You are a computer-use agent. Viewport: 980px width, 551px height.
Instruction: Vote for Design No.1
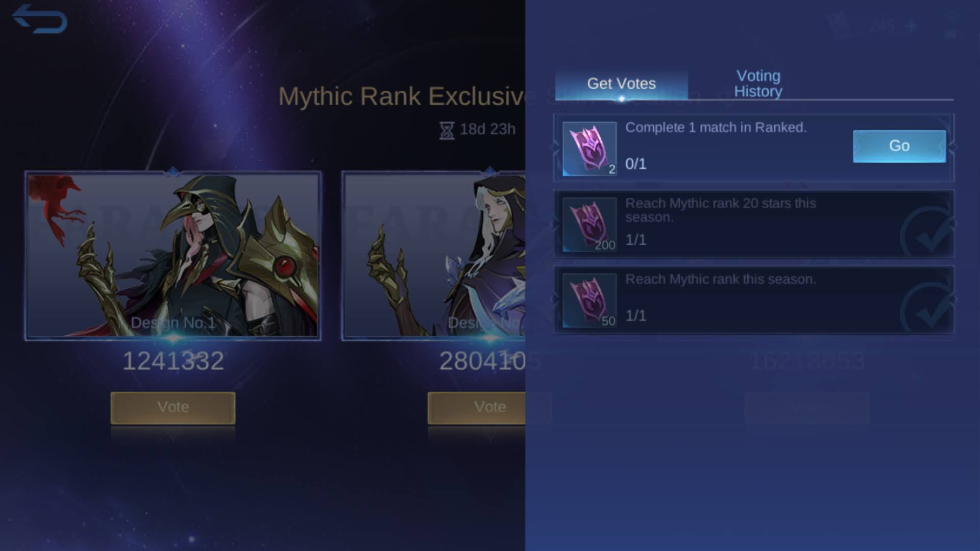[173, 407]
